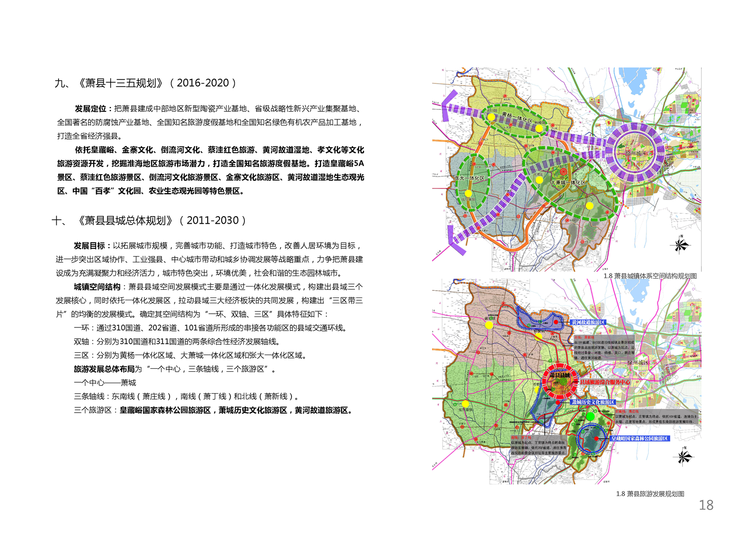Click the red 县域旅游综合服务中心 label

pos(605,382)
